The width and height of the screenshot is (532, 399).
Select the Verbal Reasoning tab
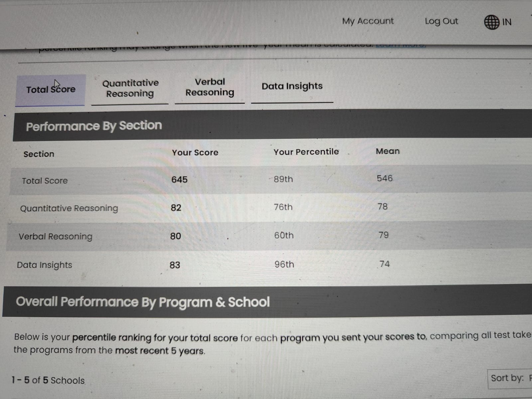tap(210, 87)
